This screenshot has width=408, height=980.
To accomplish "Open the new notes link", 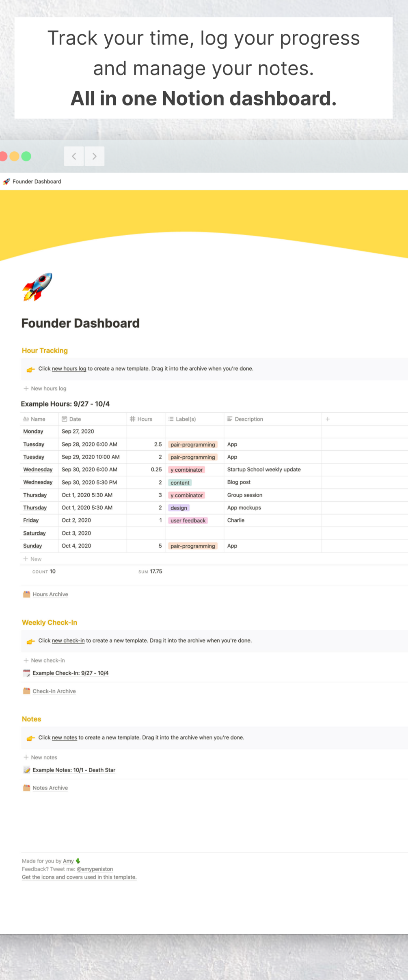I will [64, 738].
